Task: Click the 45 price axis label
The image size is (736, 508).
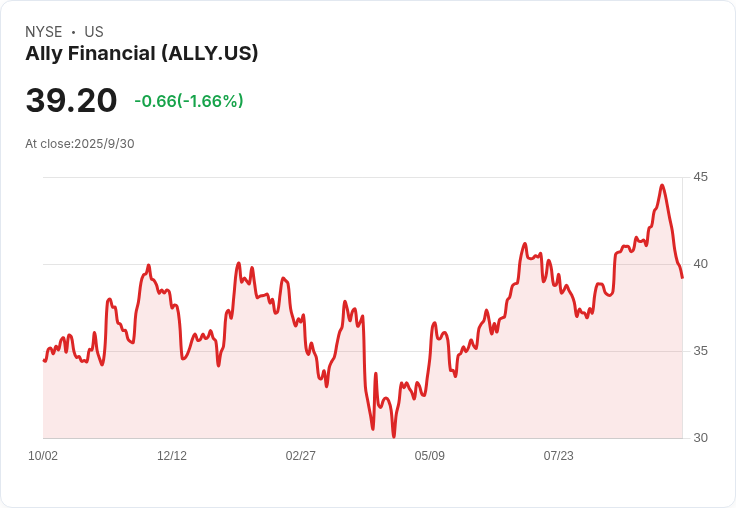Action: 700,177
